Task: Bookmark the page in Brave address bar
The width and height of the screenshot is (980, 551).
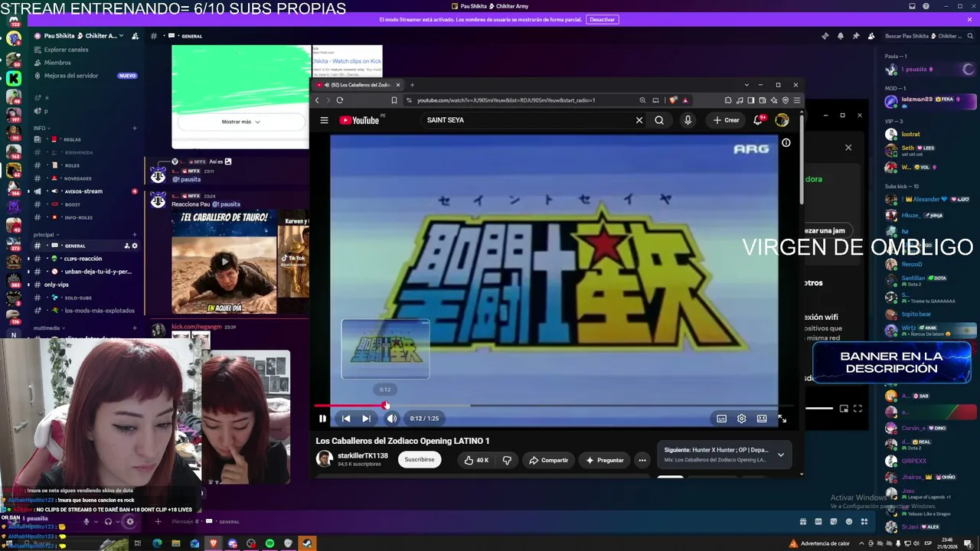Action: (394, 100)
